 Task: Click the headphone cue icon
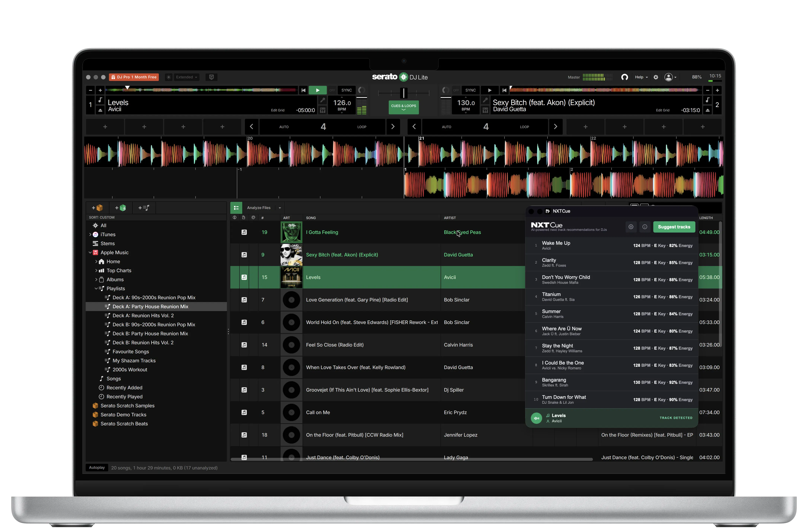coord(624,77)
